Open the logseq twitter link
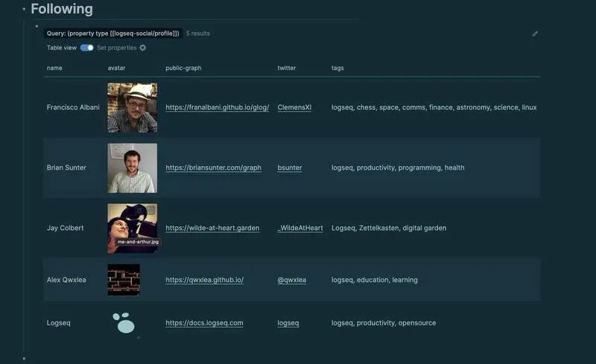 tap(288, 323)
